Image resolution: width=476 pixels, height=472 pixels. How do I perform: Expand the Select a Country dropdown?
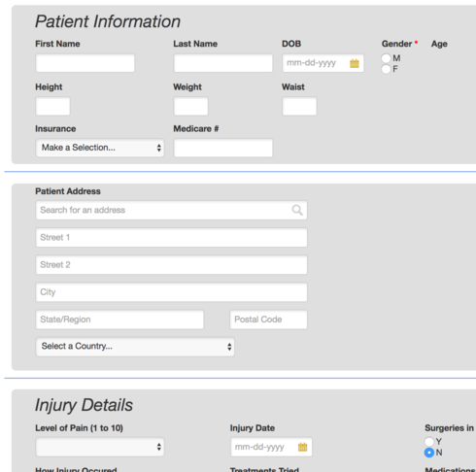[x=135, y=347]
